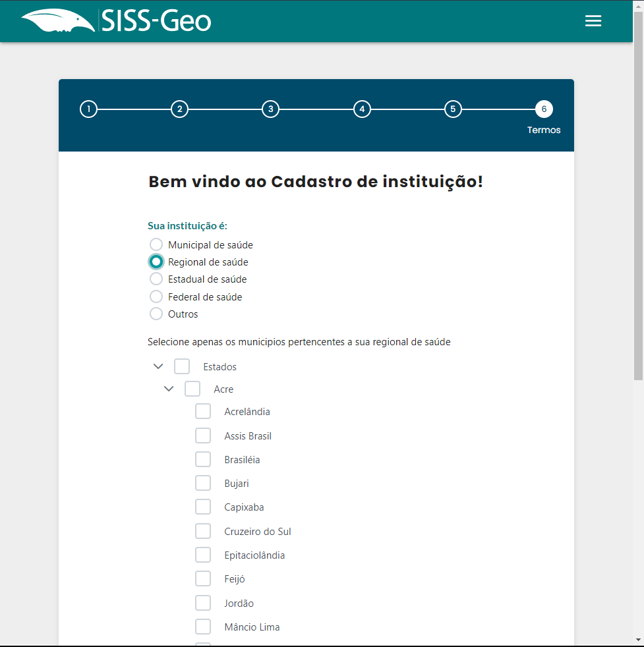Select Municipal de saúde option
The height and width of the screenshot is (647, 644).
[156, 245]
